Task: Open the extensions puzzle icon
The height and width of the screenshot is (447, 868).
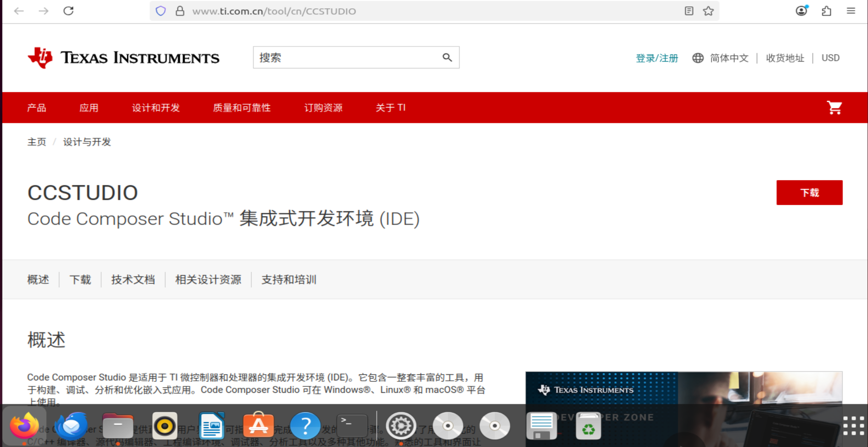Action: tap(827, 11)
